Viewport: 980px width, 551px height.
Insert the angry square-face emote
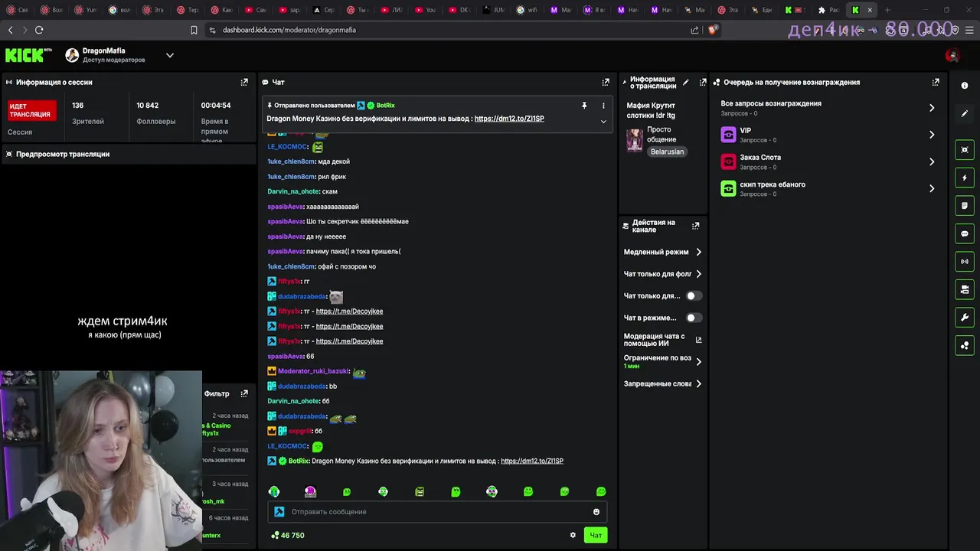tap(420, 491)
